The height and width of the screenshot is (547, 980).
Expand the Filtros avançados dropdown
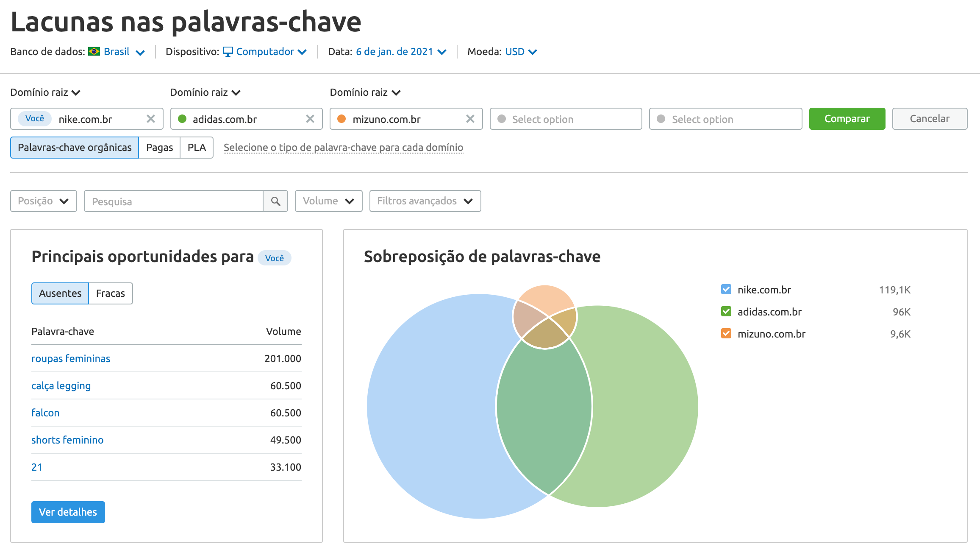(425, 201)
